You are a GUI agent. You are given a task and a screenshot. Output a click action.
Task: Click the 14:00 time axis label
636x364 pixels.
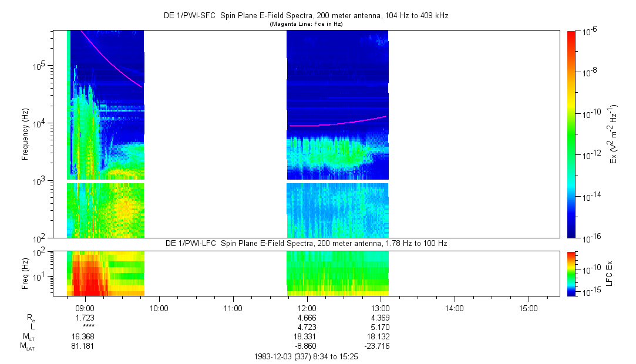[455, 308]
